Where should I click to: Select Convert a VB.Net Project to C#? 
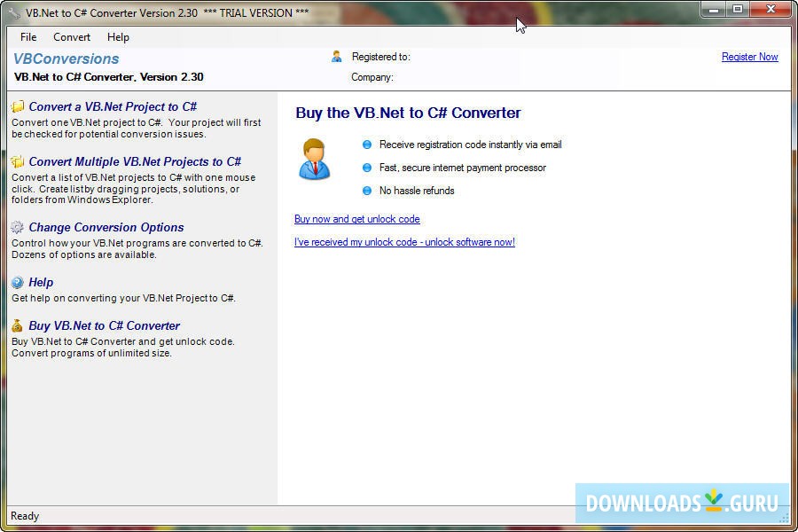[113, 106]
